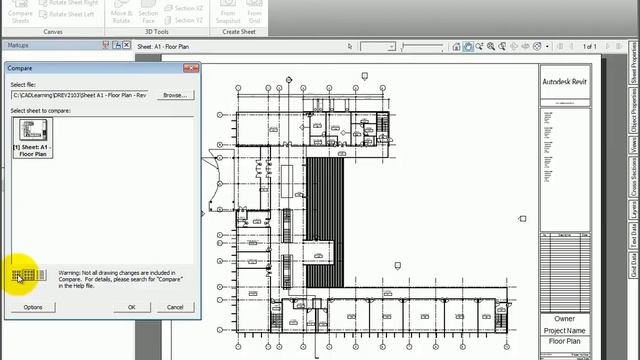This screenshot has width=640, height=360.
Task: Click the previous page arrow
Action: (572, 47)
